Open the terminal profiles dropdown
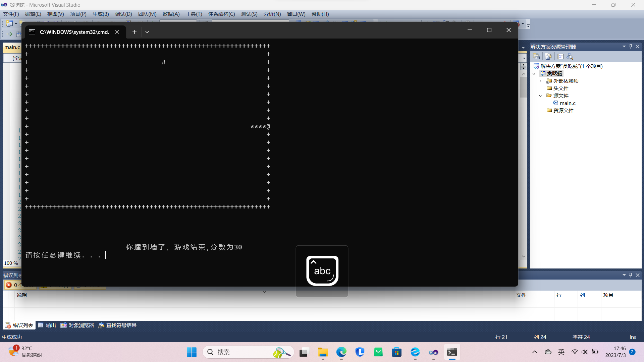Image resolution: width=644 pixels, height=362 pixels. 147,32
